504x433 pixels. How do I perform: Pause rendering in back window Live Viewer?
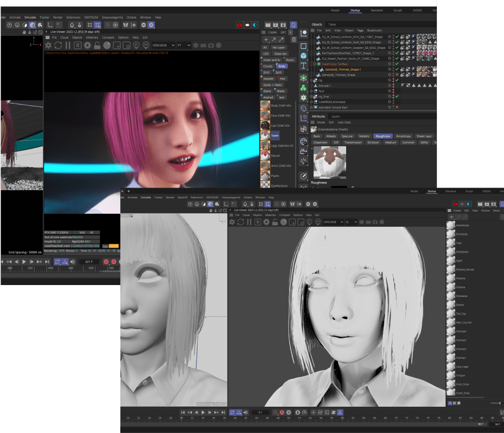point(68,45)
